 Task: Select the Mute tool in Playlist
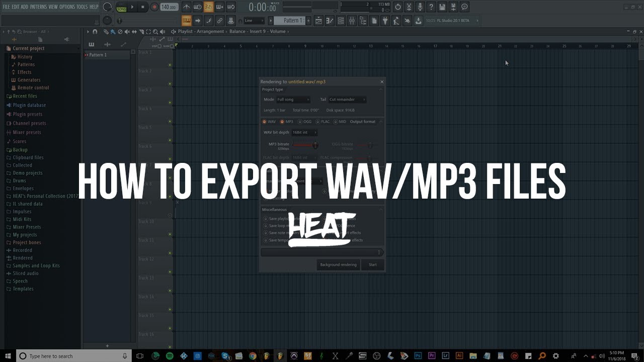(x=127, y=32)
